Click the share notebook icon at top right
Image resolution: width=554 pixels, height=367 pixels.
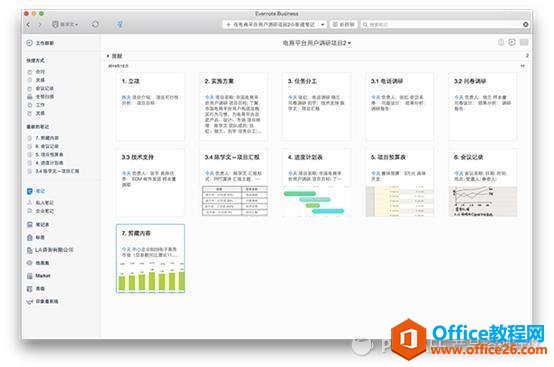click(x=501, y=42)
